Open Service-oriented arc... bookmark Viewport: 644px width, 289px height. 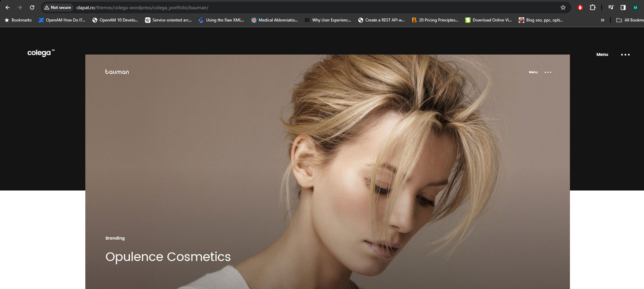168,20
